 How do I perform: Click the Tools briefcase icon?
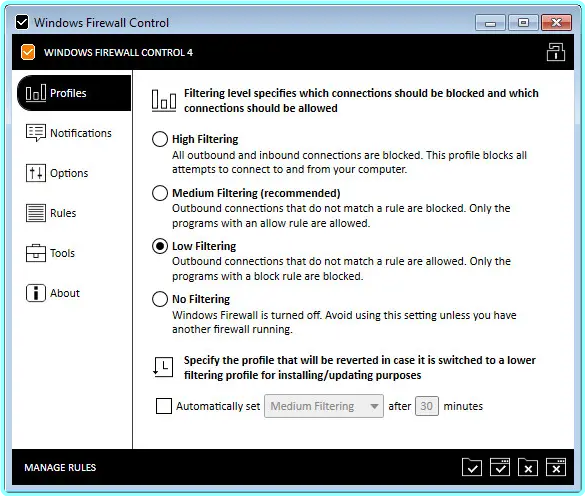coord(36,253)
